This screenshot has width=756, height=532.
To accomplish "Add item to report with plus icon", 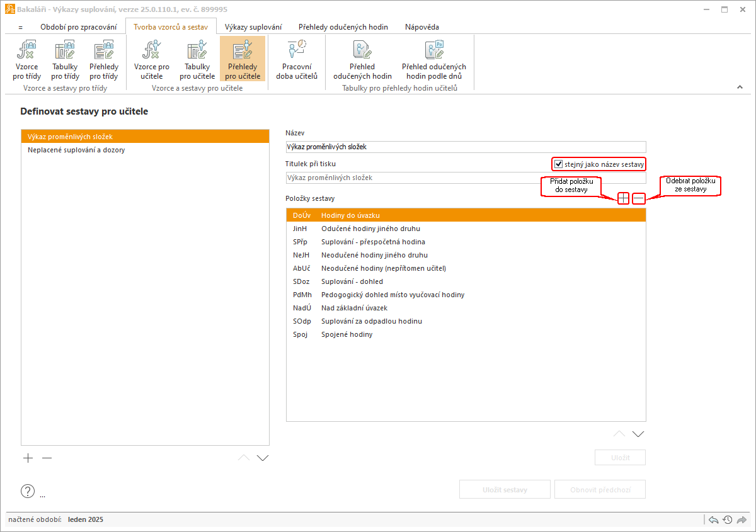I will 623,198.
